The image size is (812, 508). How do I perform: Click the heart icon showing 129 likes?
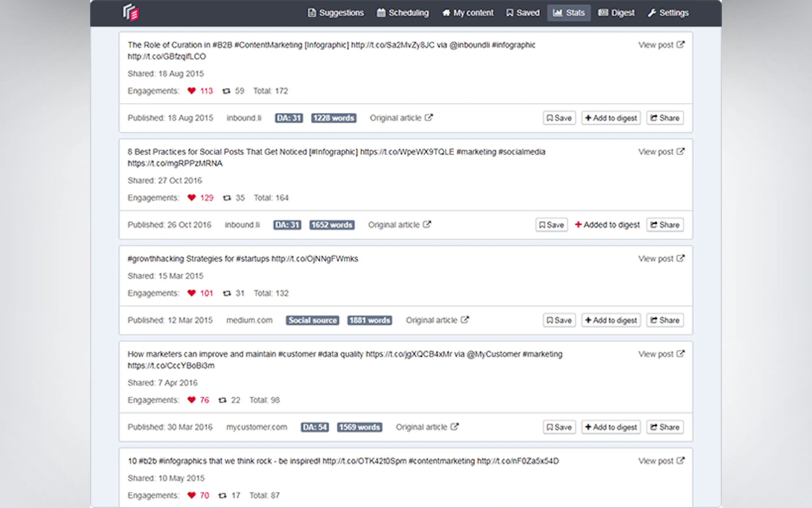pos(191,198)
